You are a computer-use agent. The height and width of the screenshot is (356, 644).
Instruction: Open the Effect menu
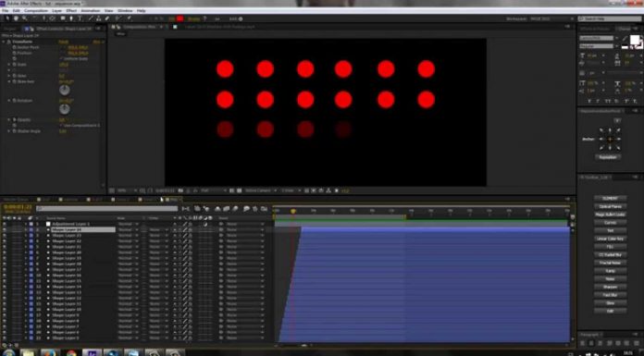(x=71, y=10)
